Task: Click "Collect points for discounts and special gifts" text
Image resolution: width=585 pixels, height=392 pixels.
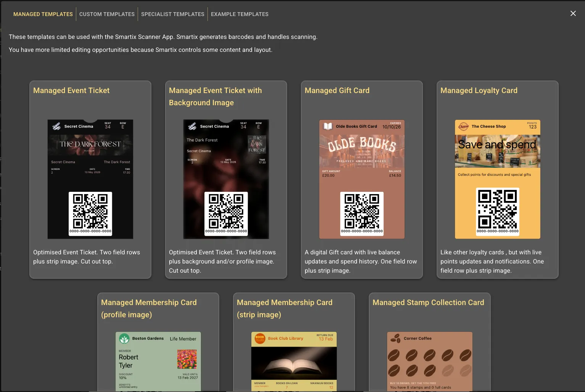Action: (x=494, y=175)
